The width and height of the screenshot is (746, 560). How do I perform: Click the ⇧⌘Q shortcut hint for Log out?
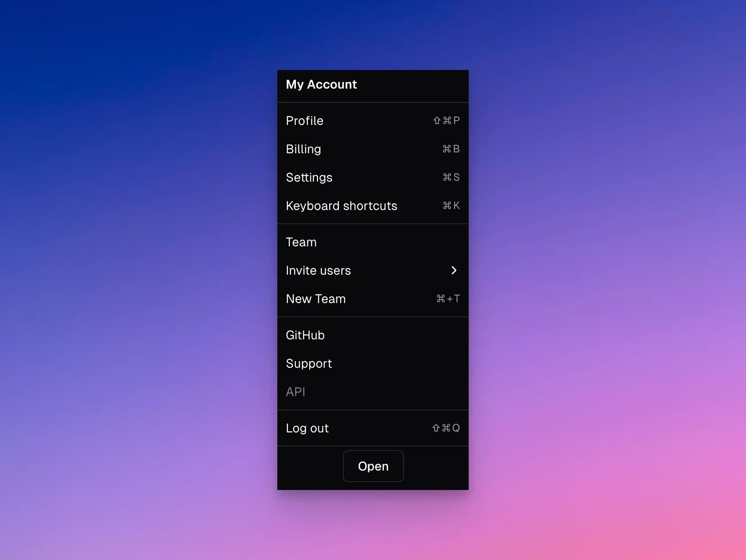(446, 428)
